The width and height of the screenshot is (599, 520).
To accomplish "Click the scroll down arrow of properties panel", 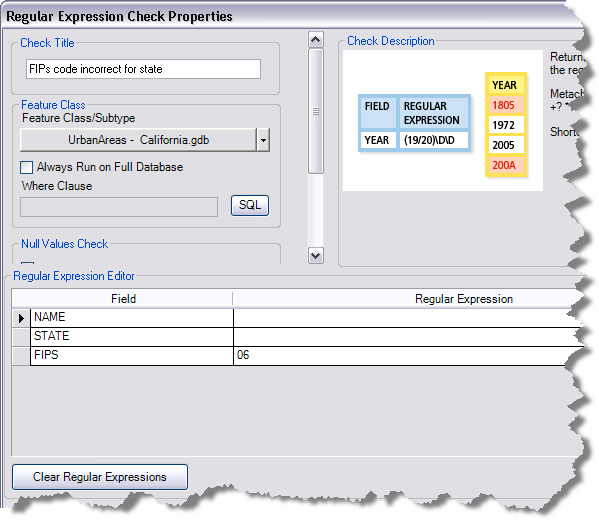I will (316, 256).
